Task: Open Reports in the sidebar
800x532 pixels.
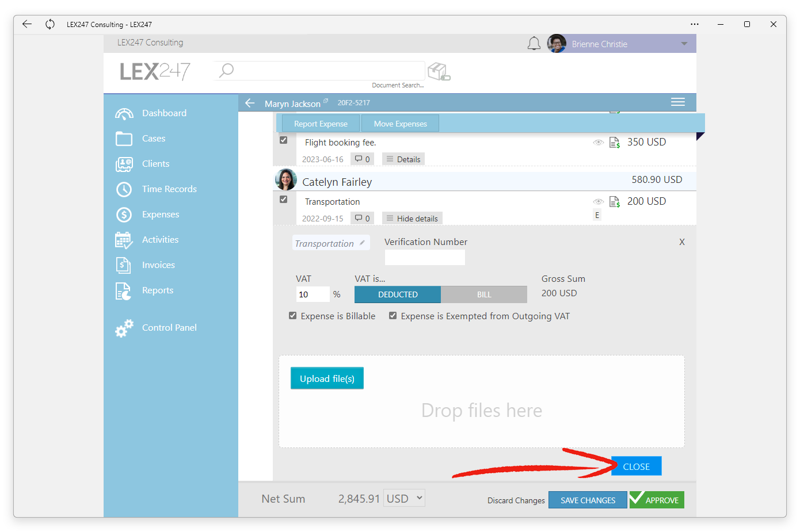Action: click(158, 290)
